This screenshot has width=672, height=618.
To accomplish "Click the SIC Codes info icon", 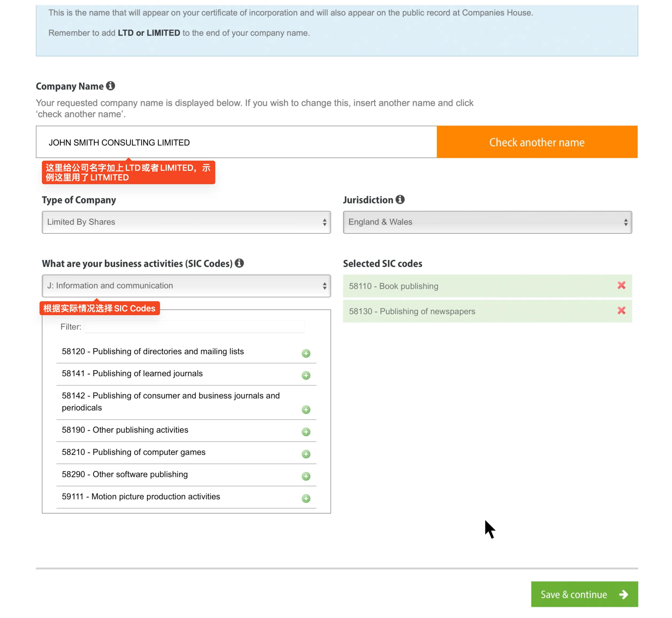I will point(239,263).
